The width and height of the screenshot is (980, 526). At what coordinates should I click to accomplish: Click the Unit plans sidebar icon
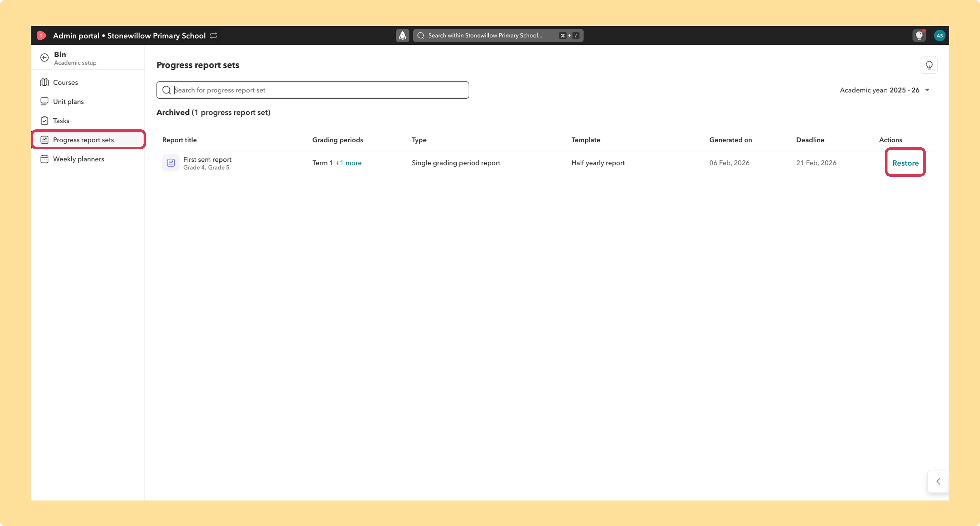click(45, 102)
